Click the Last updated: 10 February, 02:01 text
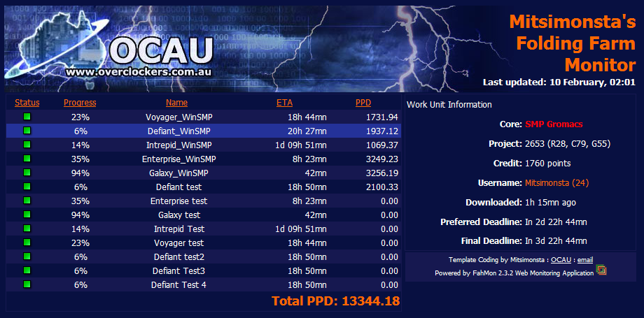The width and height of the screenshot is (644, 318). [559, 82]
